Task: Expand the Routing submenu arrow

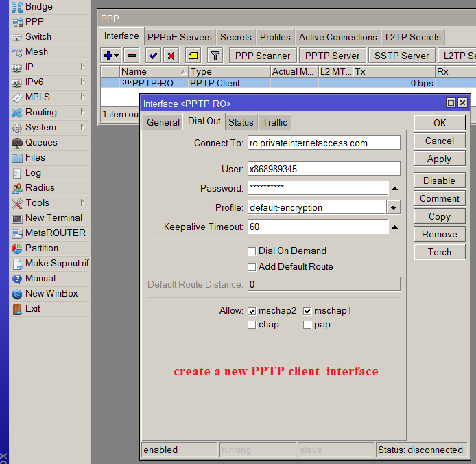Action: 82,112
